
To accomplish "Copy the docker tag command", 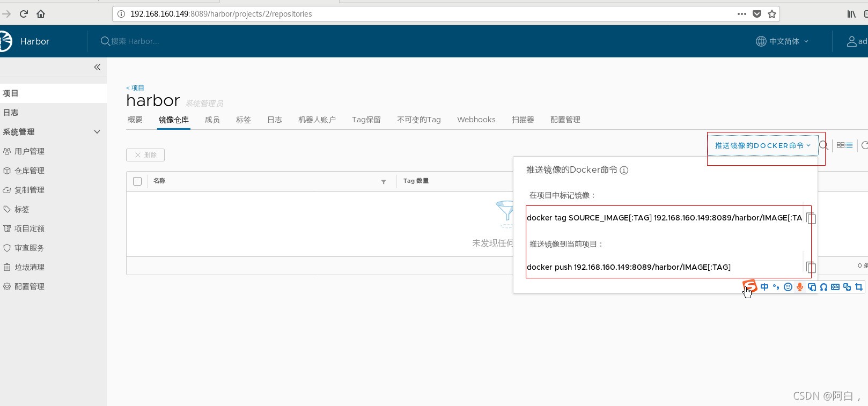I will (x=811, y=218).
